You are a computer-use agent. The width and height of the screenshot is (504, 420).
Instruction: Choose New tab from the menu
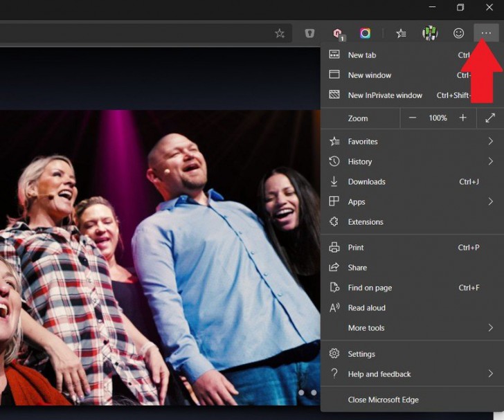[x=412, y=55]
